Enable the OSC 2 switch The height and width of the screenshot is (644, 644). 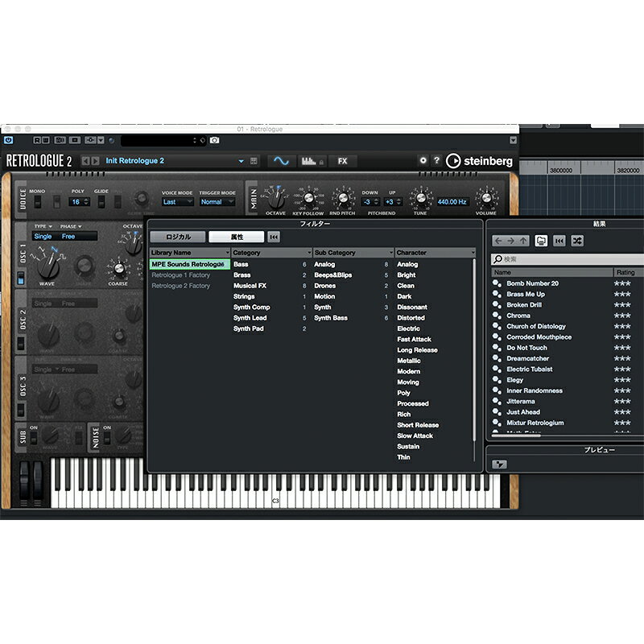[21, 343]
